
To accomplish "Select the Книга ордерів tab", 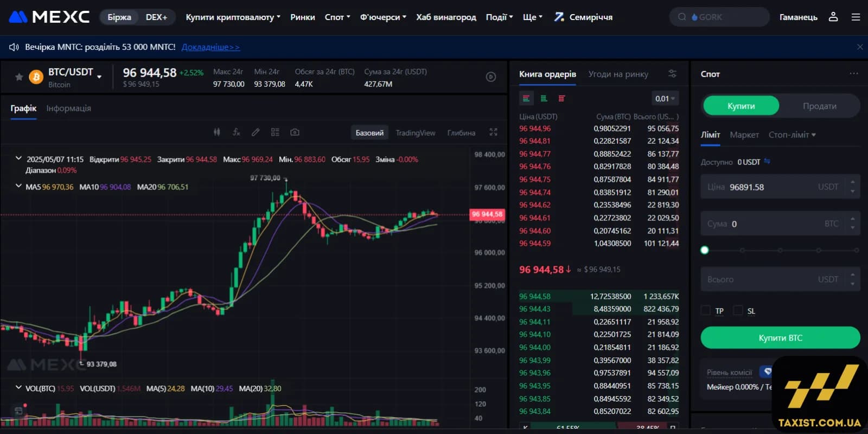I will point(547,74).
